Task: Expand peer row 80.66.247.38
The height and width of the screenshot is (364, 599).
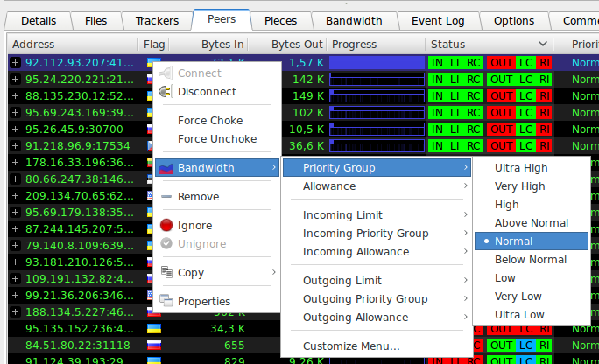Action: [15, 179]
